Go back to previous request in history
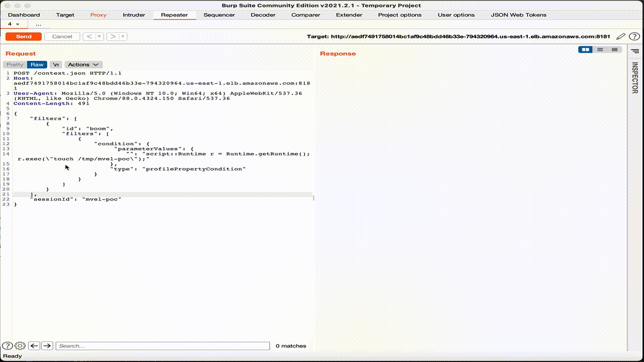Screen dimensions: 644x362 pos(89,37)
